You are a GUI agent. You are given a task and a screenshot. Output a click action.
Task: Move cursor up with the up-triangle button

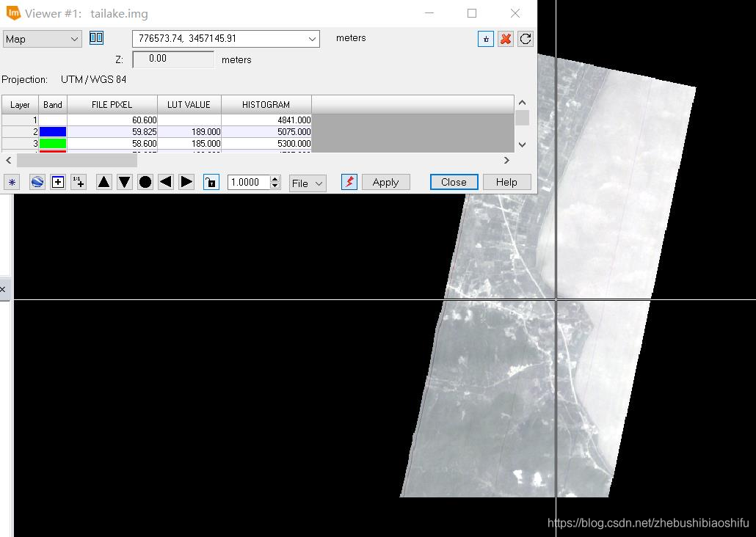pos(103,182)
